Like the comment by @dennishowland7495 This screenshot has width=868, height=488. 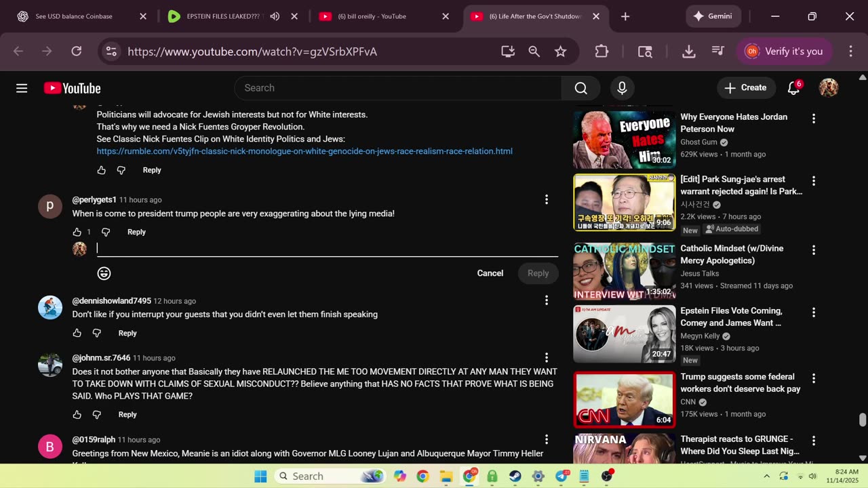click(77, 333)
